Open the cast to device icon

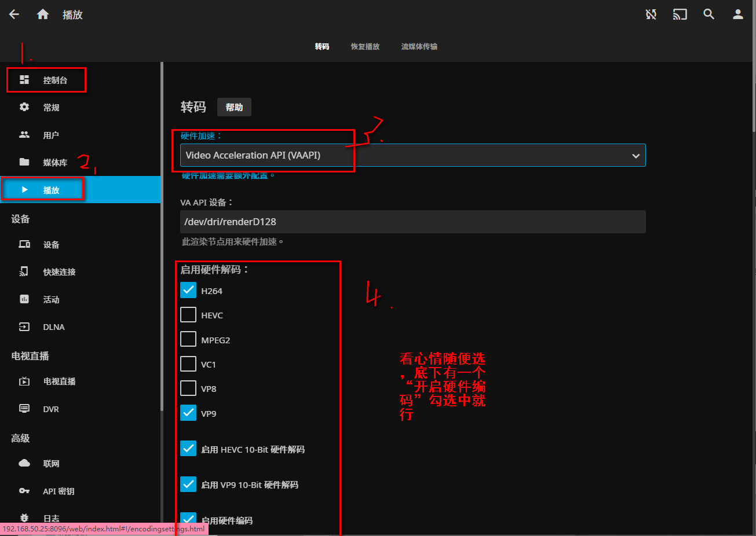(x=680, y=14)
